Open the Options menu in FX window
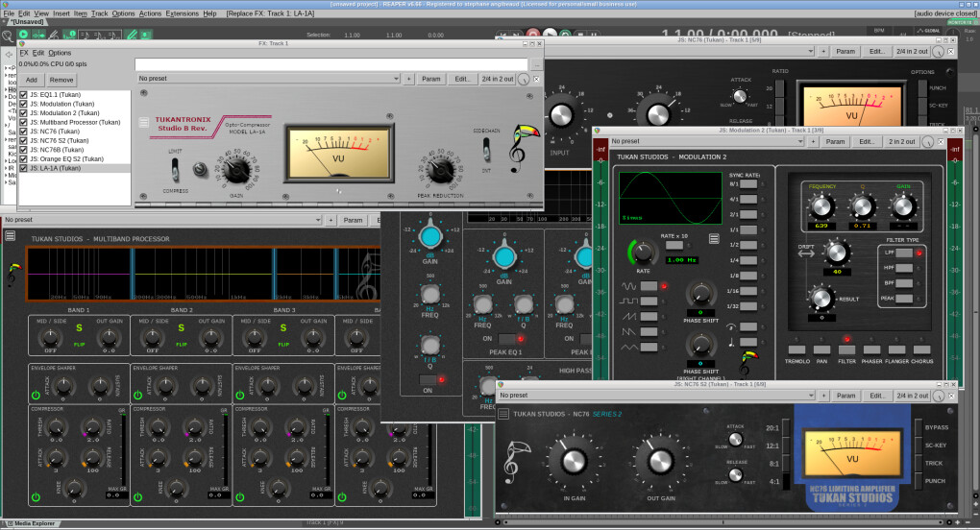Image resolution: width=980 pixels, height=530 pixels. [x=60, y=53]
